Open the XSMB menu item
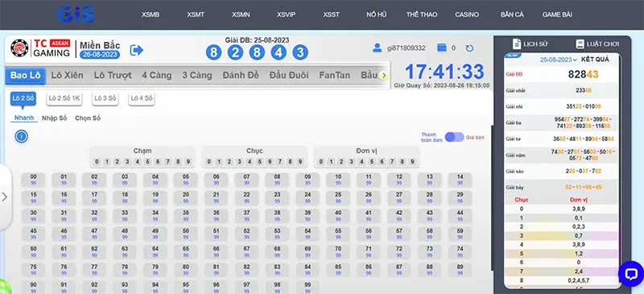This screenshot has width=644, height=294. click(x=151, y=14)
